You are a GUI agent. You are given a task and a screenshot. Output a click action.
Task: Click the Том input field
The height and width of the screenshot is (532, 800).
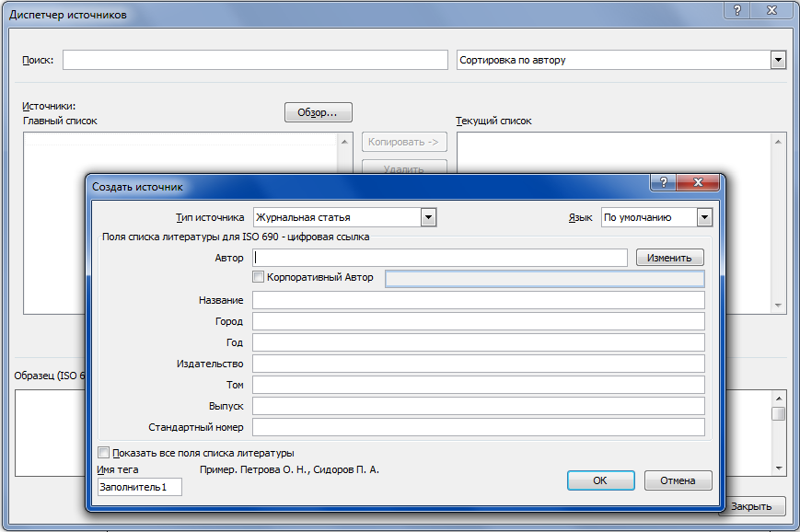tap(479, 385)
